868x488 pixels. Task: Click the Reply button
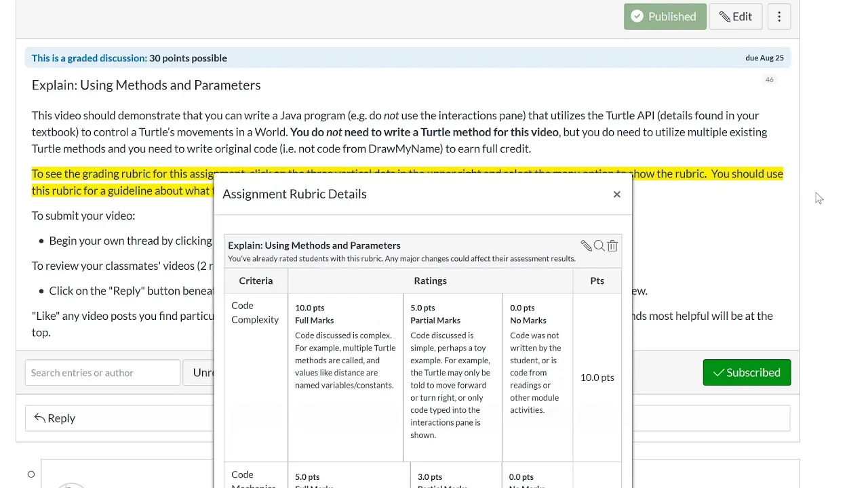[x=55, y=418]
